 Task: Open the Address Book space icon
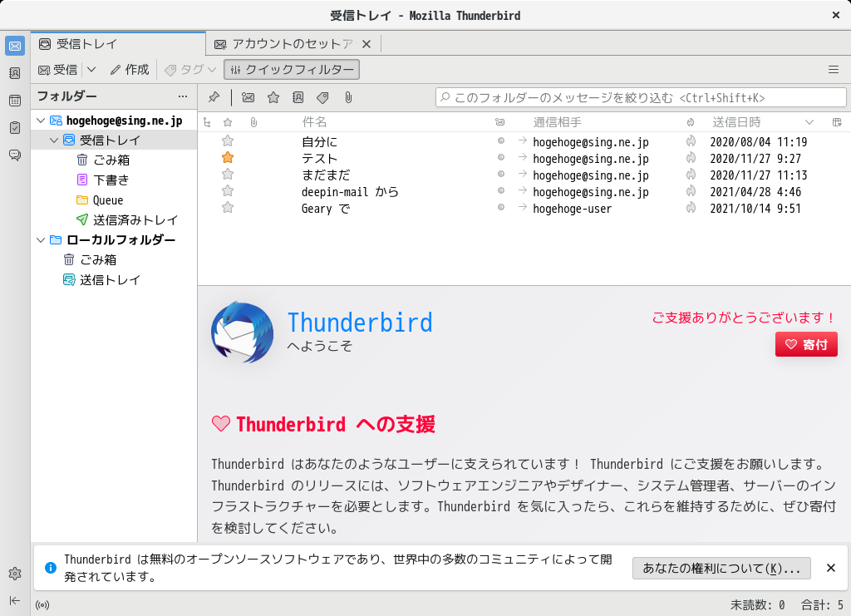(x=15, y=73)
